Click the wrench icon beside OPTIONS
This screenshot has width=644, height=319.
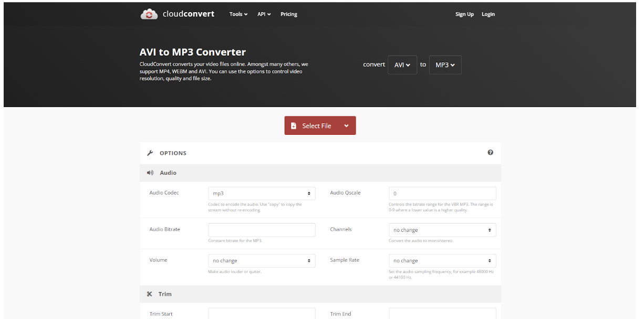click(x=150, y=153)
